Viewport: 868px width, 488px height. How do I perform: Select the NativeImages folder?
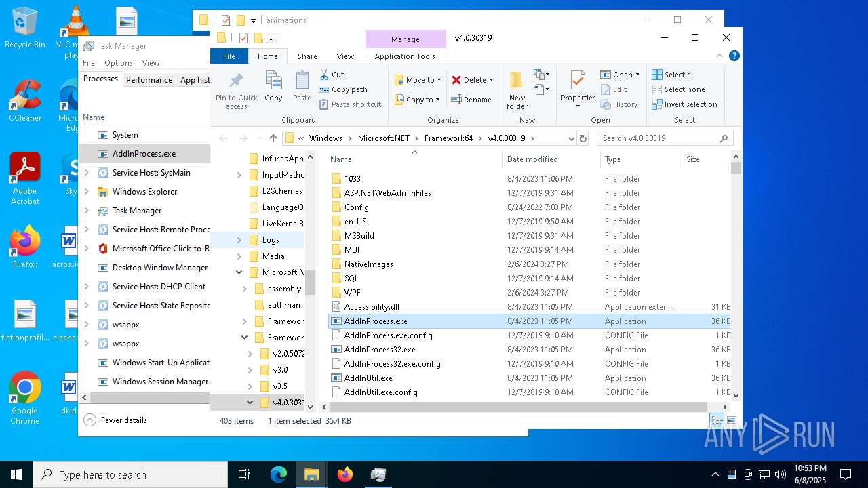[369, 264]
